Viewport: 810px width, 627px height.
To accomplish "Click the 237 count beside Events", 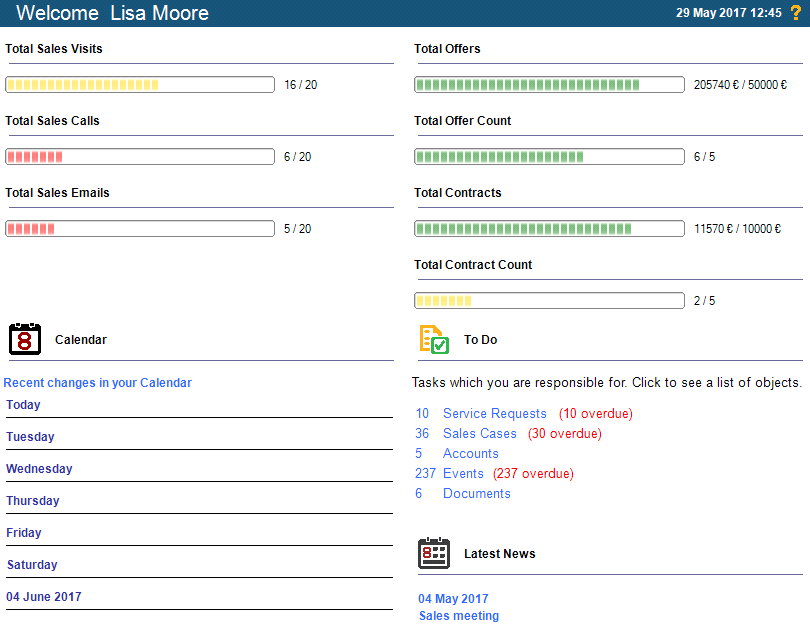I will coord(425,473).
